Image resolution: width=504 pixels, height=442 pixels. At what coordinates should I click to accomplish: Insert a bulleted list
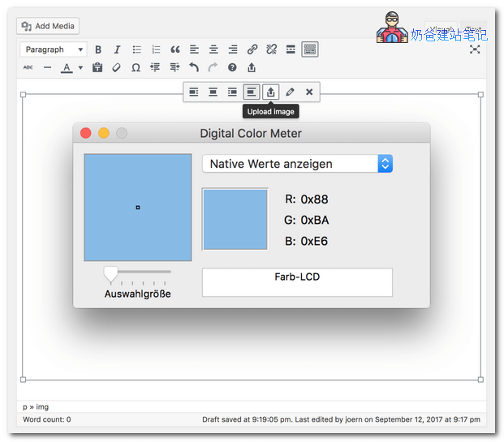point(136,49)
